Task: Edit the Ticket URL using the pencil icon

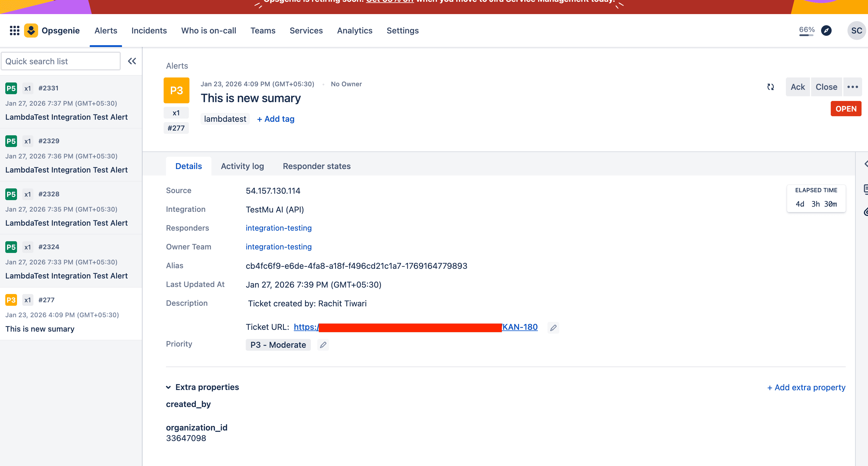Action: tap(553, 327)
